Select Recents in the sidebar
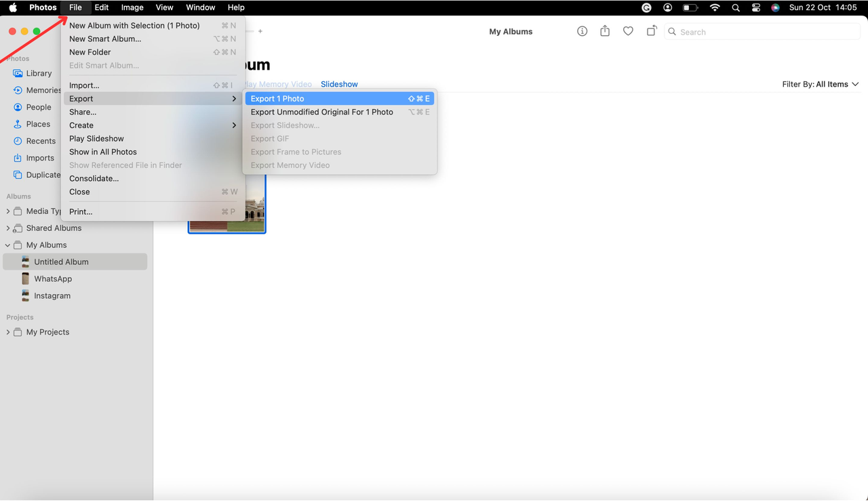This screenshot has height=502, width=868. (x=41, y=141)
